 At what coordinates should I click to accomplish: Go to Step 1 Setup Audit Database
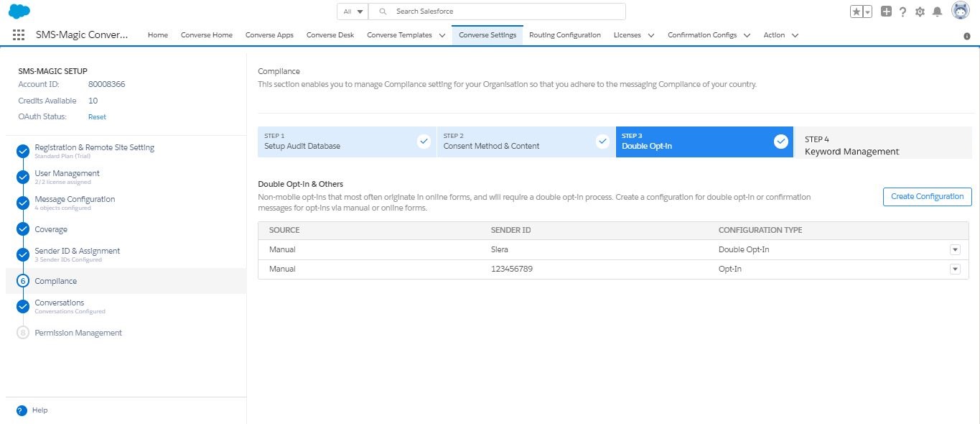347,142
